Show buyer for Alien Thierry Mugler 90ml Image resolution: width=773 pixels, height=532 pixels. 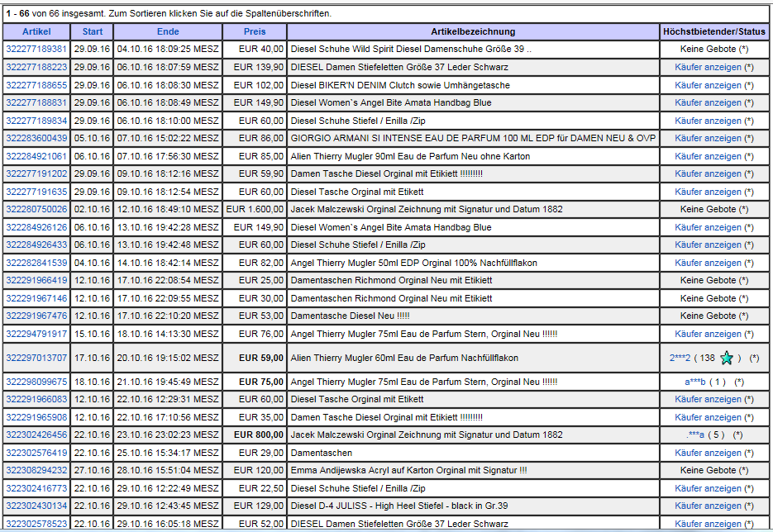(x=708, y=156)
